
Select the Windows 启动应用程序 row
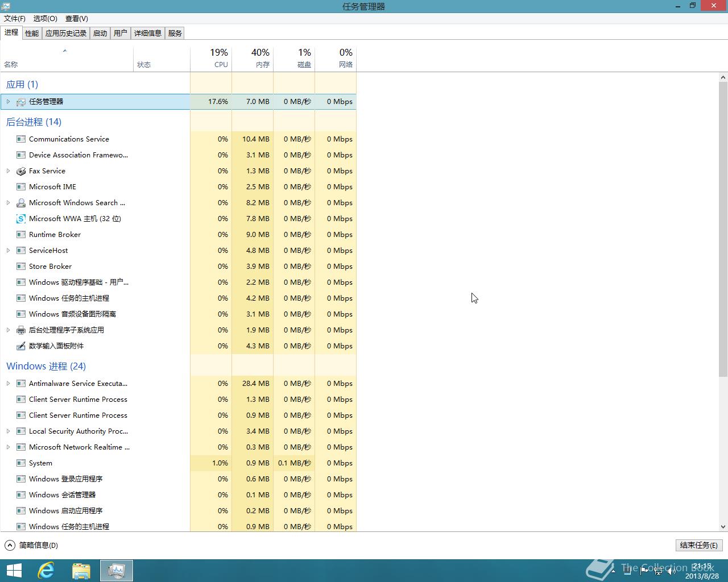[x=178, y=511]
